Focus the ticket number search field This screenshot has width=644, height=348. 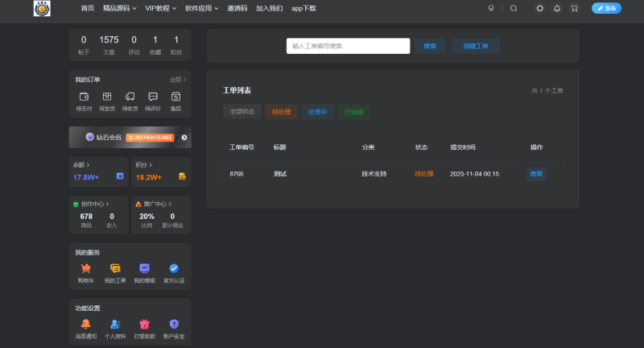click(x=348, y=46)
